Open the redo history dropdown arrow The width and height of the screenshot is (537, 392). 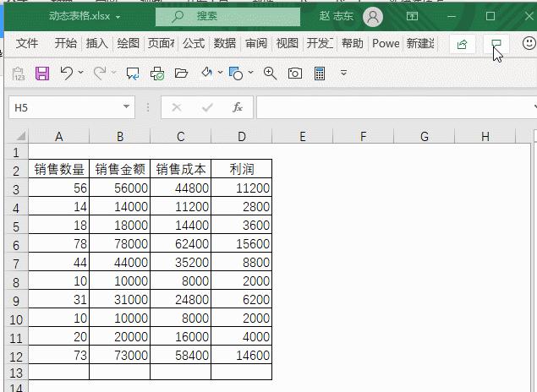click(x=113, y=72)
